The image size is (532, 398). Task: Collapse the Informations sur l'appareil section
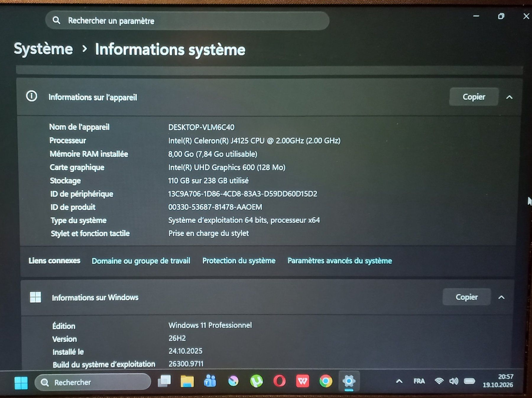[x=509, y=97]
